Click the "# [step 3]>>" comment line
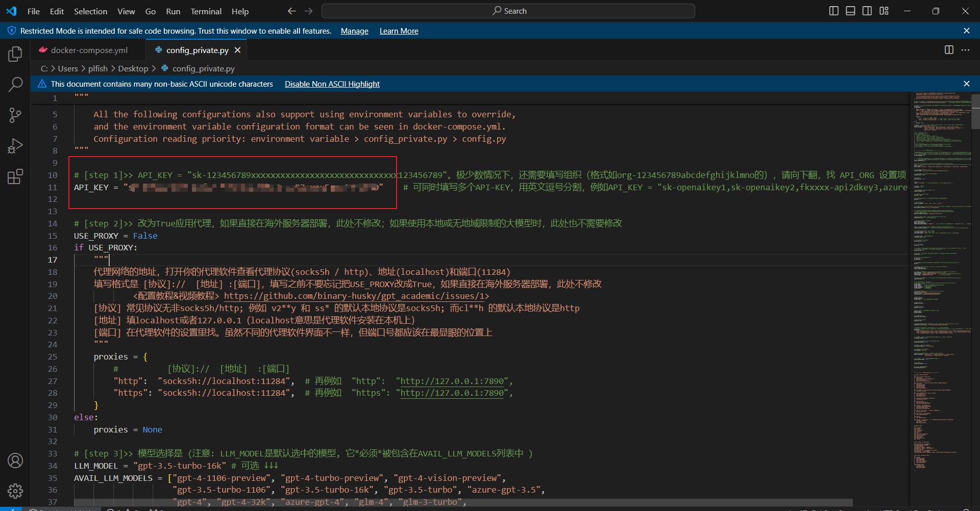Viewport: 980px width, 511px height. click(x=304, y=453)
